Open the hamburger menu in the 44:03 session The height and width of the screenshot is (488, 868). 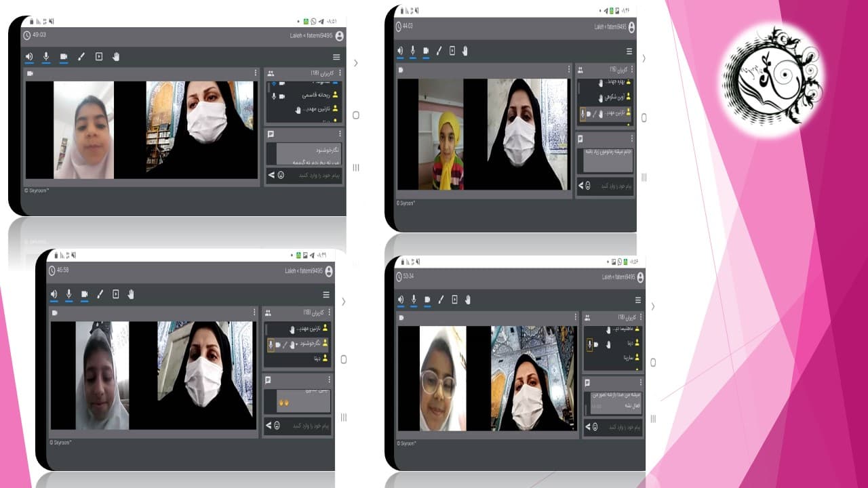click(629, 52)
